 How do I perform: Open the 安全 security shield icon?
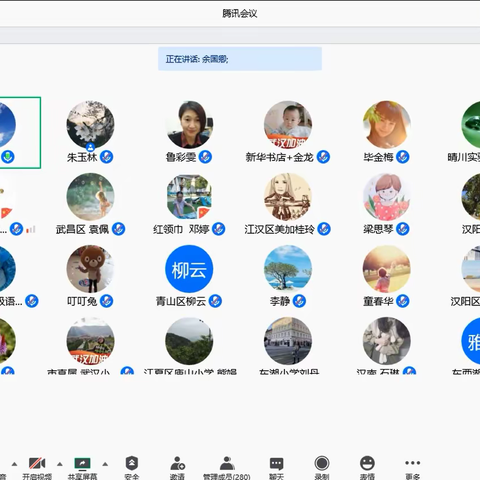pyautogui.click(x=132, y=463)
